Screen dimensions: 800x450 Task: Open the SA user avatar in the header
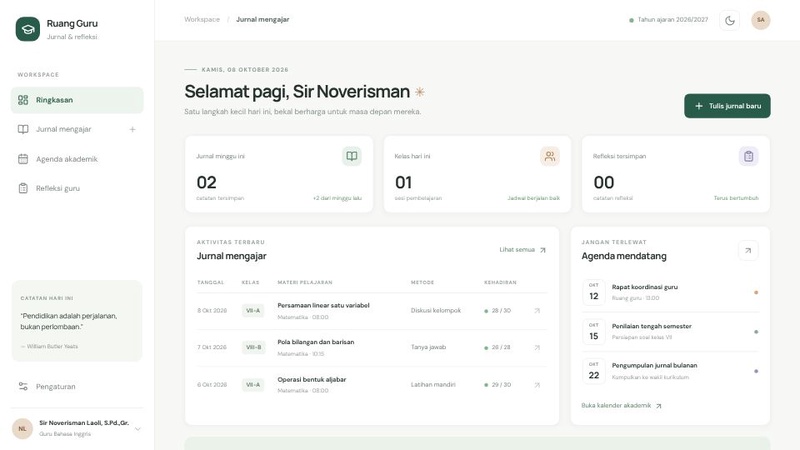pos(761,20)
